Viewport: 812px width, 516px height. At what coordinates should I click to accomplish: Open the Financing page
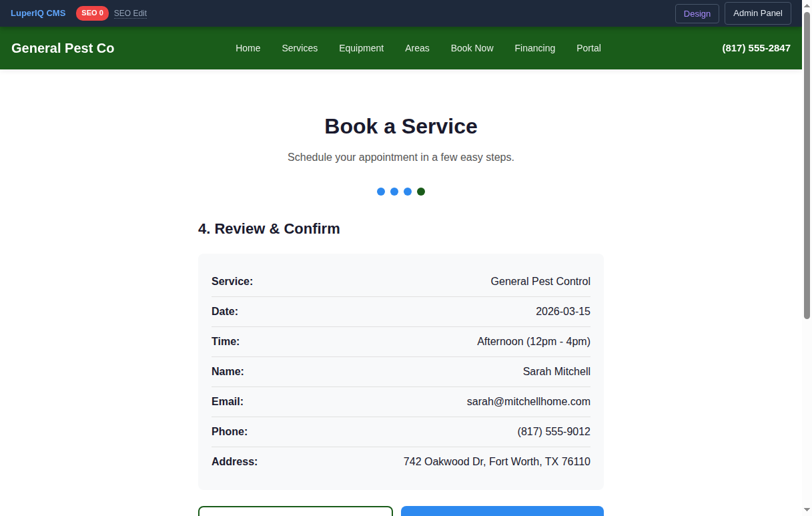coord(534,47)
